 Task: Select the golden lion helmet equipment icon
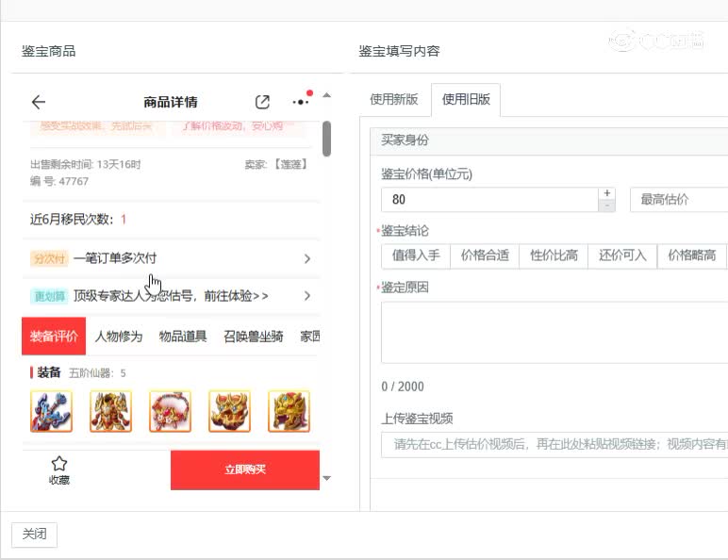[x=289, y=411]
